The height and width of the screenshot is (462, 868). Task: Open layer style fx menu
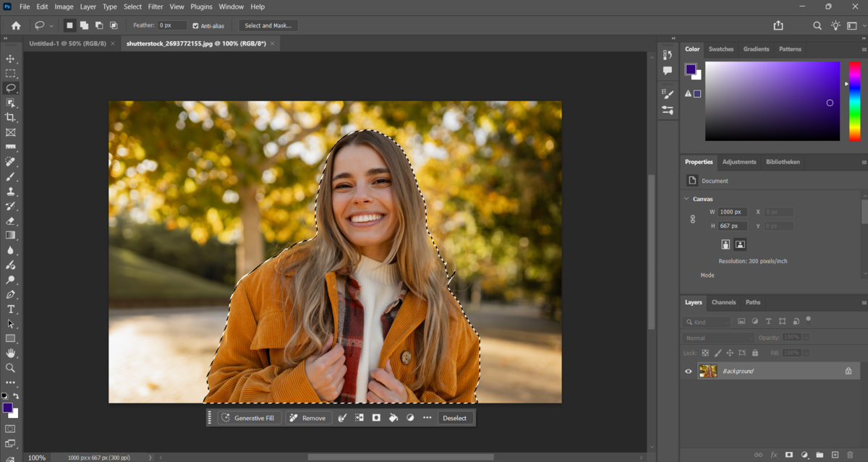point(774,455)
